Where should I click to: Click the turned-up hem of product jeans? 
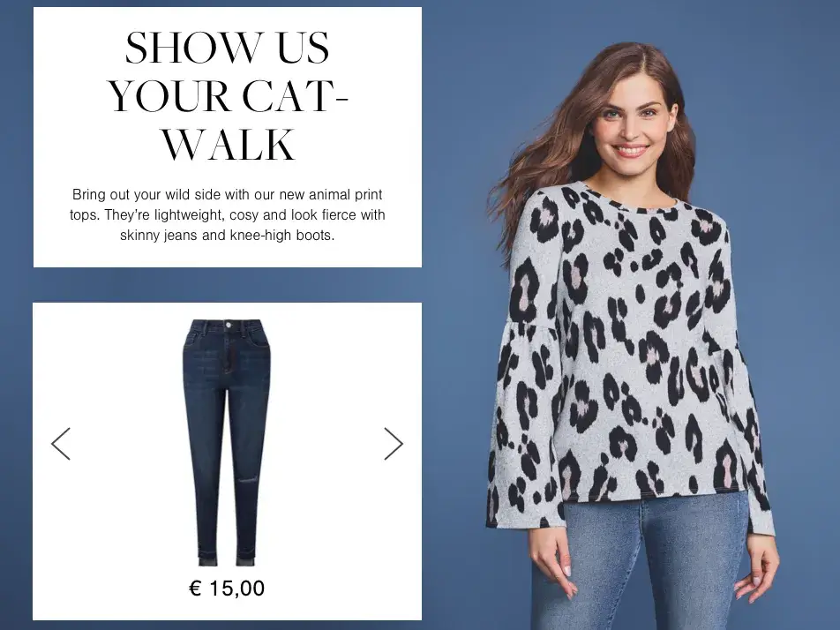[x=227, y=559]
